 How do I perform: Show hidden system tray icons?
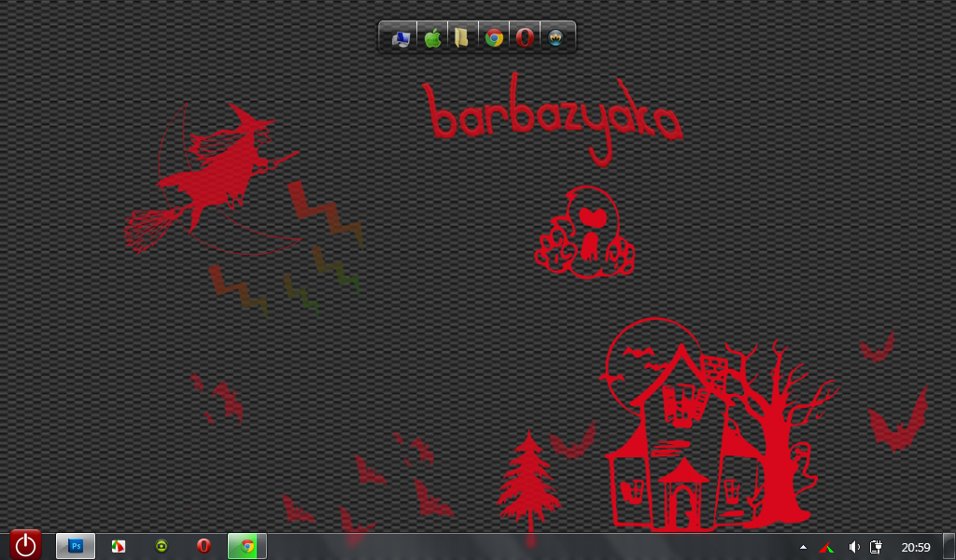tap(803, 547)
